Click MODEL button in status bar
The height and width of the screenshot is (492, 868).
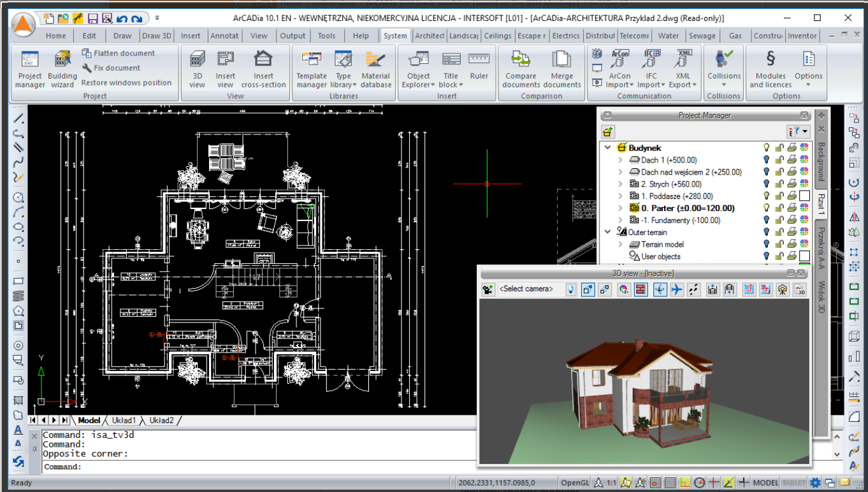765,482
